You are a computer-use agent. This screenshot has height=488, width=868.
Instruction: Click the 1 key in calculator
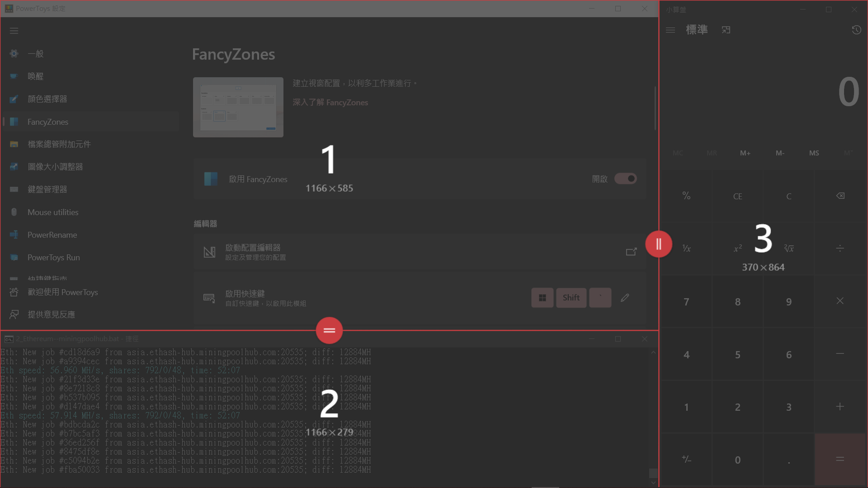tap(686, 407)
